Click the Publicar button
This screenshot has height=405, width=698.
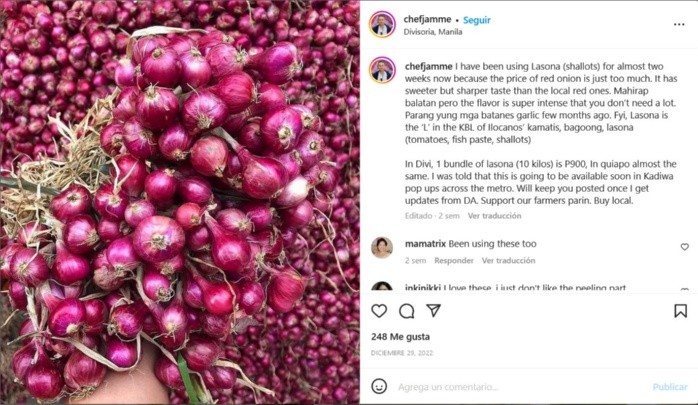click(x=670, y=387)
